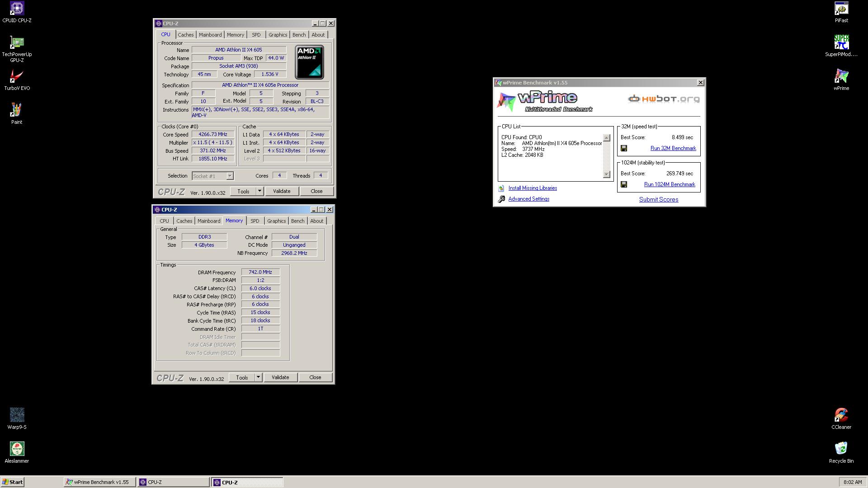Click the Core Speed 4266.73 MHz value
The width and height of the screenshot is (868, 488).
(x=213, y=134)
